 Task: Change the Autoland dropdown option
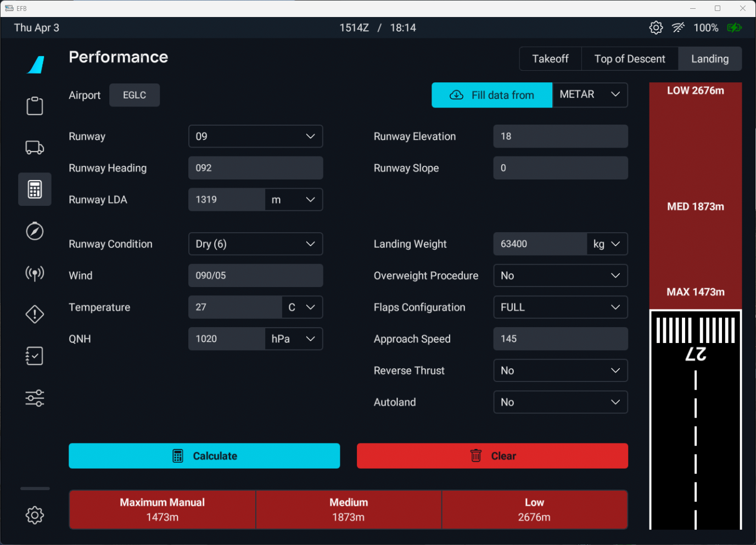pos(560,402)
